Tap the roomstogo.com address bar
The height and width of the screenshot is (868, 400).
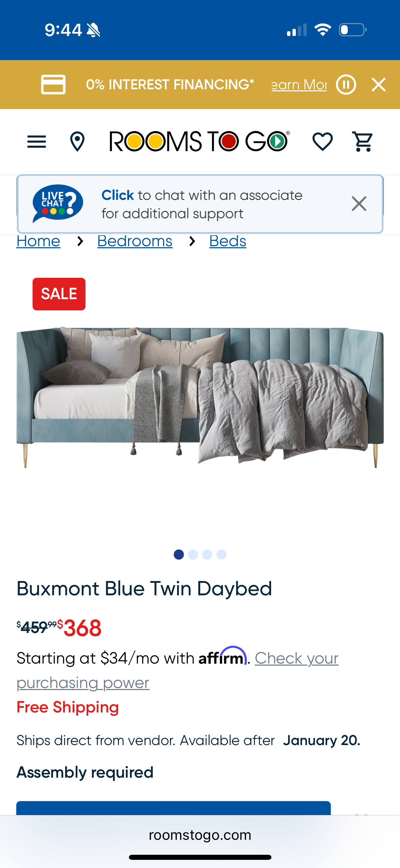[200, 835]
